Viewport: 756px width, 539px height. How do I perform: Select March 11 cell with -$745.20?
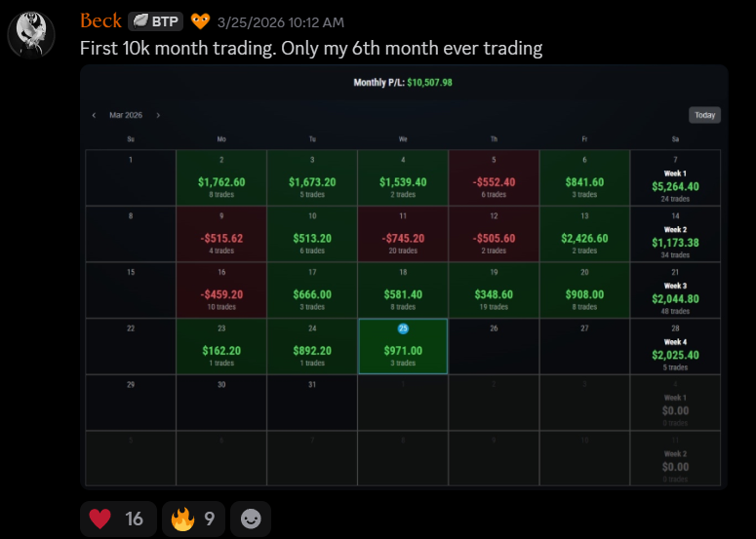point(403,234)
